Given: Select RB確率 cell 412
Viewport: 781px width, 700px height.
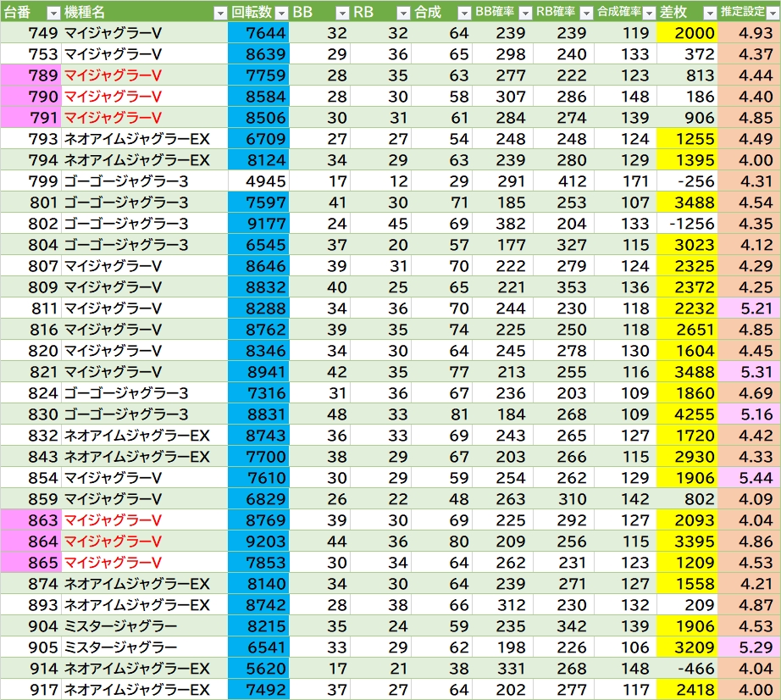Looking at the screenshot, I should coord(564,181).
